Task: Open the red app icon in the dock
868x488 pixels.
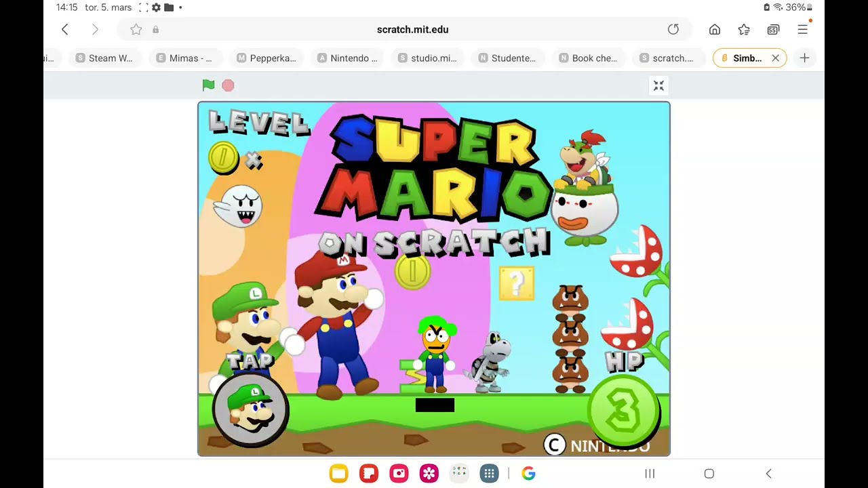Action: [x=369, y=474]
